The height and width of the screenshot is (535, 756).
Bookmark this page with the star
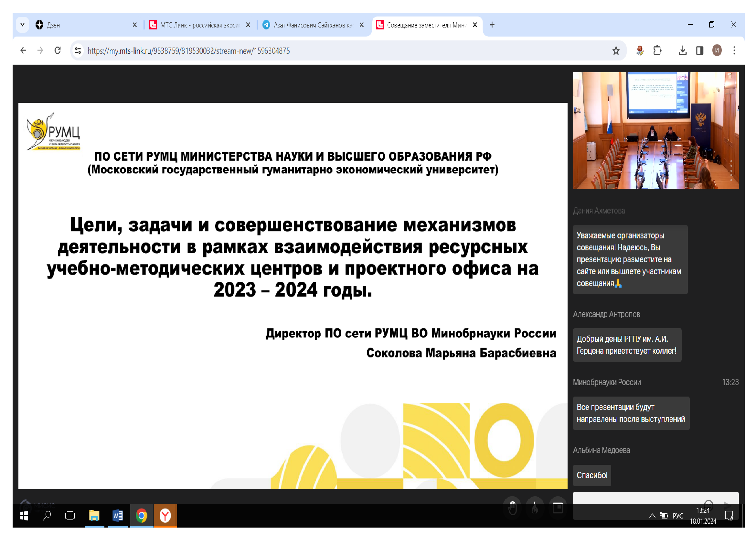click(x=616, y=51)
